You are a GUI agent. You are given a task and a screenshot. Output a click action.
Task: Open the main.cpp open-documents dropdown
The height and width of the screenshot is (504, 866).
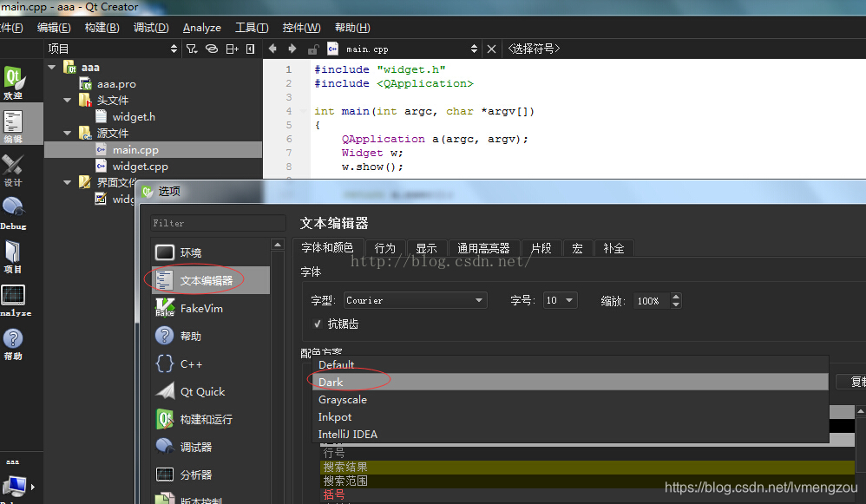click(402, 49)
